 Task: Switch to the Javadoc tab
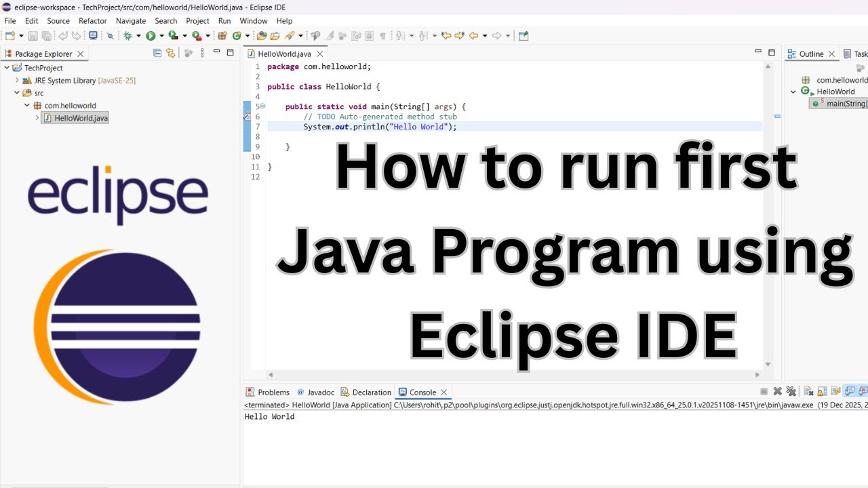pos(315,392)
